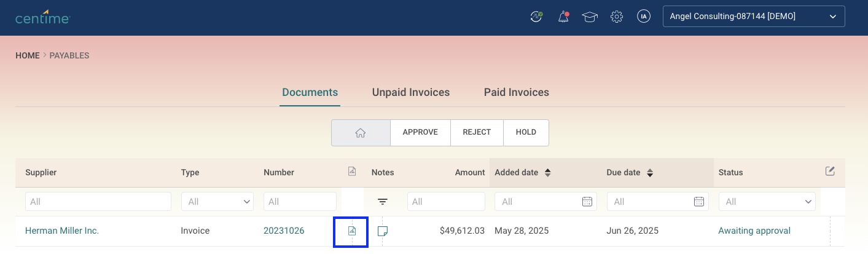This screenshot has height=254, width=868.
Task: Open the notifications bell
Action: pyautogui.click(x=563, y=17)
